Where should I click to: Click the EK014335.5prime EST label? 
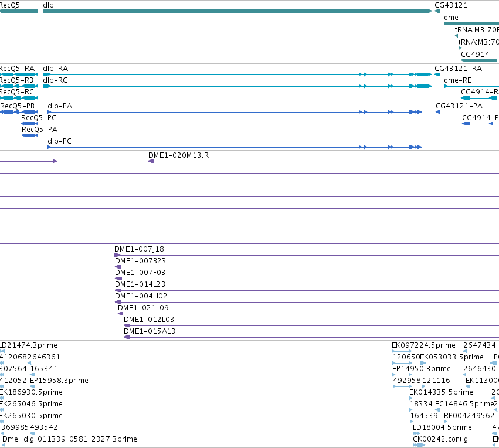(x=441, y=392)
